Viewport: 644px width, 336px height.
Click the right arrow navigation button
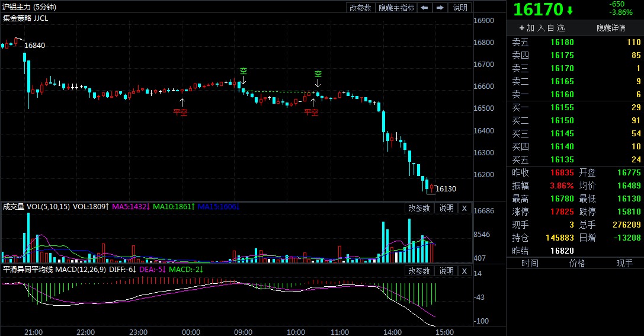click(x=440, y=8)
